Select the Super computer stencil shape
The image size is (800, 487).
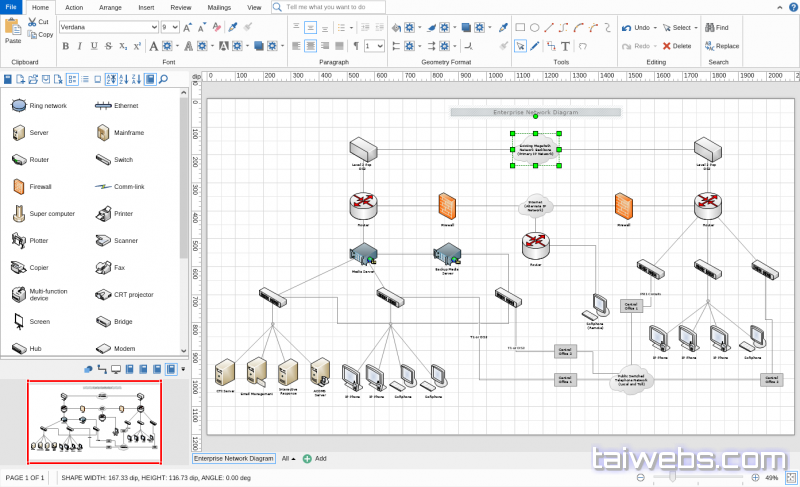[x=18, y=213]
